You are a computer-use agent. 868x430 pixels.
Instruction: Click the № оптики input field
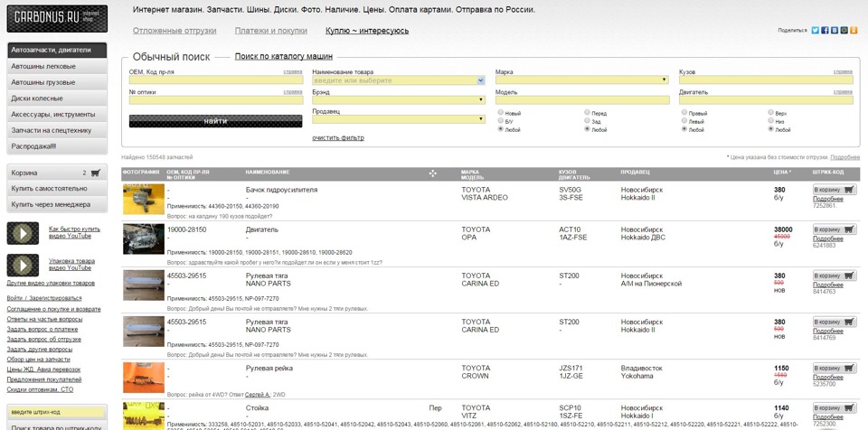(x=216, y=100)
